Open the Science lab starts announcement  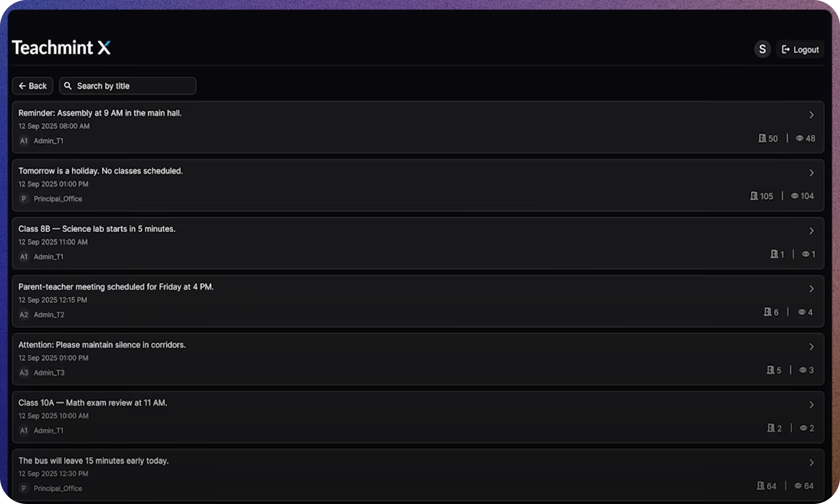point(418,243)
